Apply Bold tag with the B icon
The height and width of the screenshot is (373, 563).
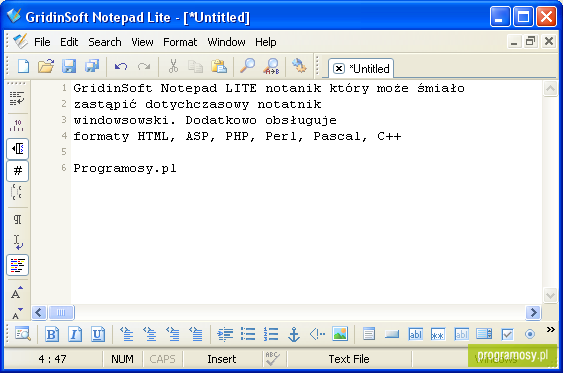(x=52, y=334)
